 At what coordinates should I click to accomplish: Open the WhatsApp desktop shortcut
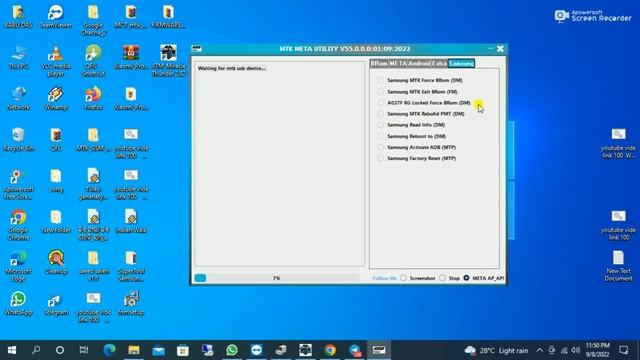(18, 303)
